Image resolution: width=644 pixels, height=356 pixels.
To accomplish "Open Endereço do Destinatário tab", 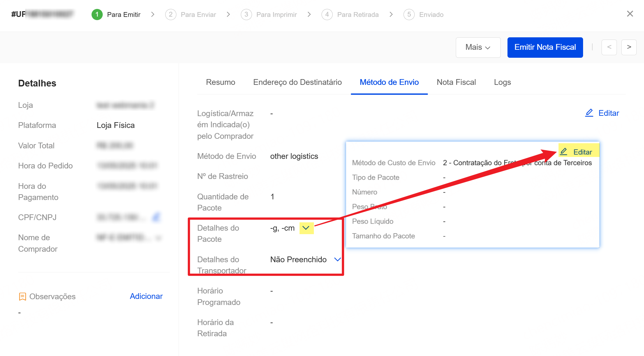I will (x=297, y=82).
